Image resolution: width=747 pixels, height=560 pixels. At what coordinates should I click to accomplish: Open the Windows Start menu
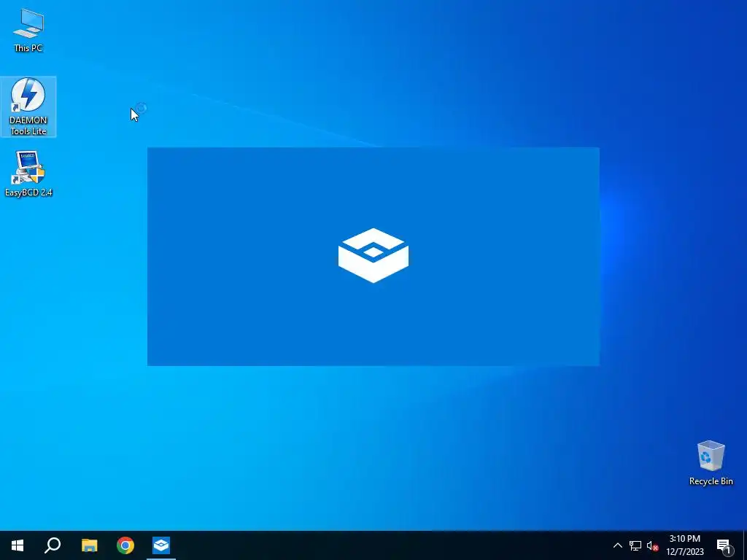pos(18,545)
